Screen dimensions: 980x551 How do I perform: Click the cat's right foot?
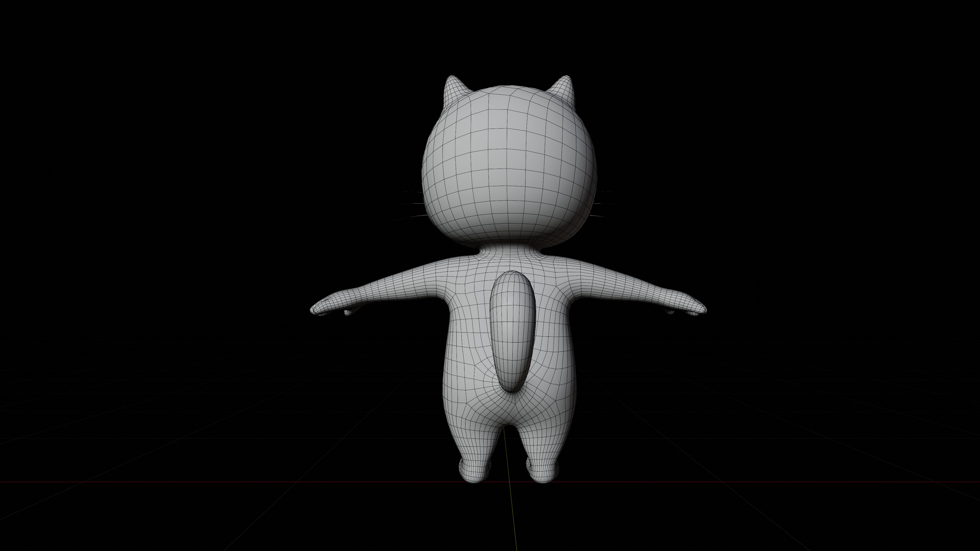543,473
